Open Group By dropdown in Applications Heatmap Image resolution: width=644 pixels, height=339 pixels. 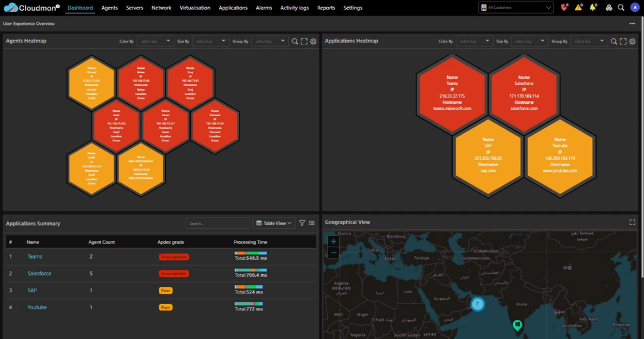click(x=589, y=41)
